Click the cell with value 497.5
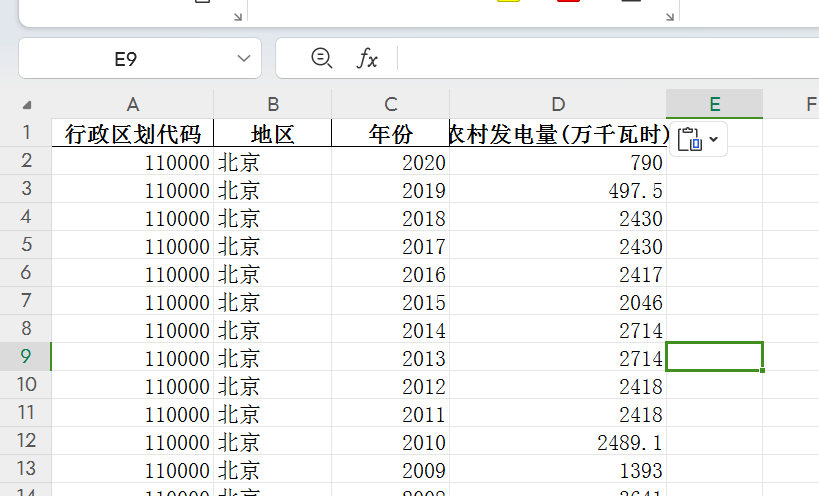The height and width of the screenshot is (496, 819). (558, 190)
